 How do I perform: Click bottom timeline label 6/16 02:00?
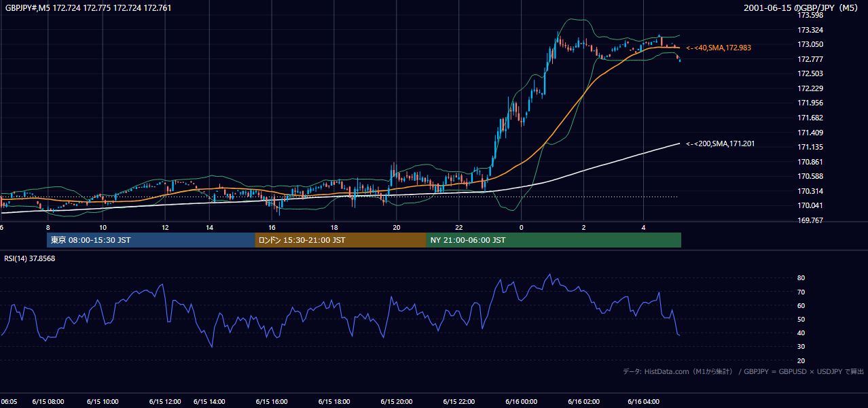coord(583,402)
